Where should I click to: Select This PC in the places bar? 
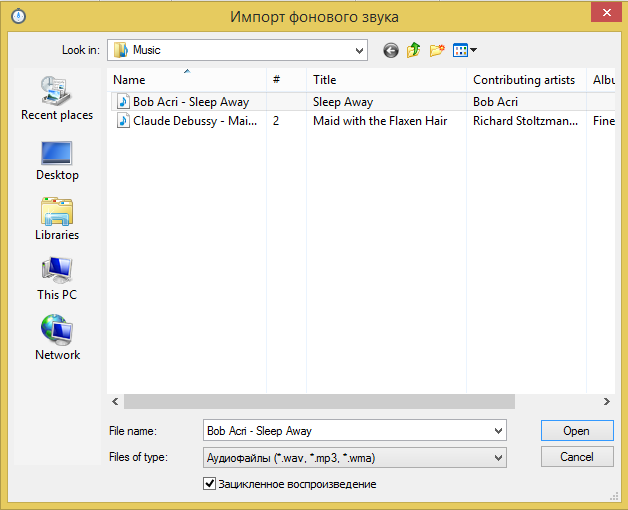57,279
